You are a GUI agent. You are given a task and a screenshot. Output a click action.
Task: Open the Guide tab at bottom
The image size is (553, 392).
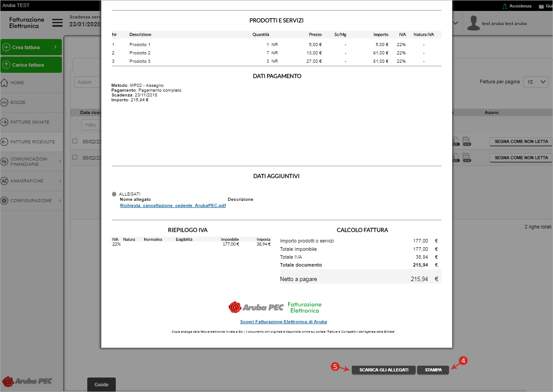(x=101, y=384)
